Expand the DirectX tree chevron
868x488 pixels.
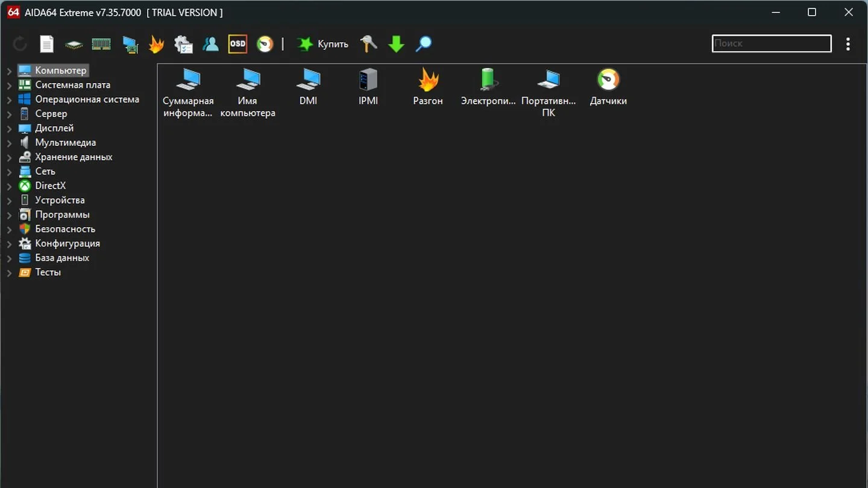pos(9,187)
